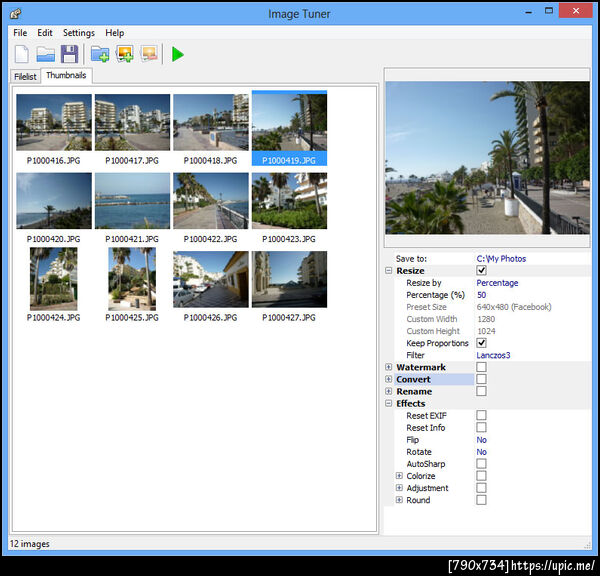
Task: Toggle the Keep Proportions checkbox
Action: coord(481,343)
